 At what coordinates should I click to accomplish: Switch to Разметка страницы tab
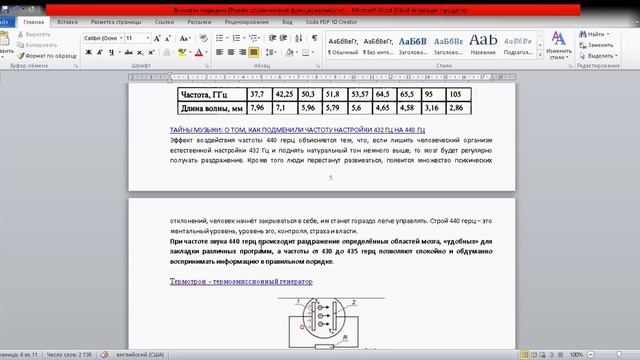[x=116, y=22]
